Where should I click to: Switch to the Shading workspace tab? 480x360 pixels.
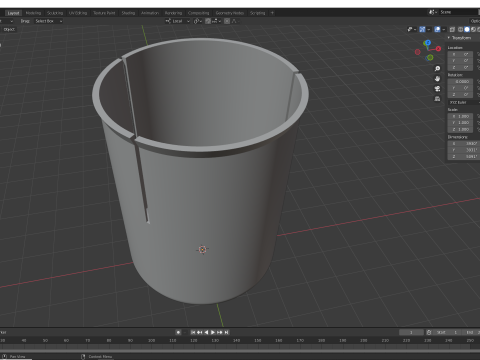pos(128,13)
